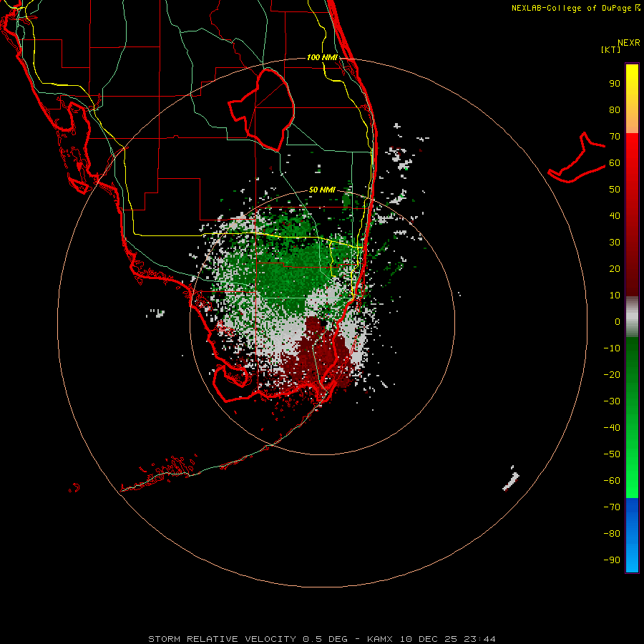Click the positive 50 scale value
Screen dimensions: 644x644
[x=615, y=190]
